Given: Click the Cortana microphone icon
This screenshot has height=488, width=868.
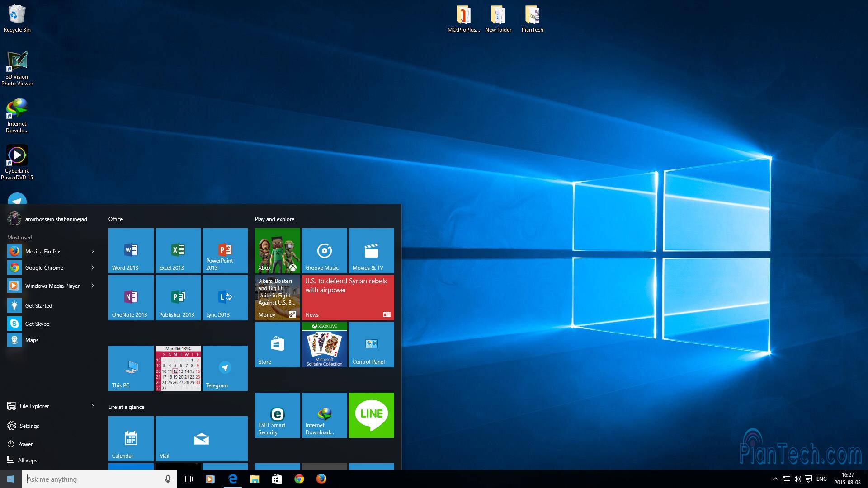Looking at the screenshot, I should point(168,479).
